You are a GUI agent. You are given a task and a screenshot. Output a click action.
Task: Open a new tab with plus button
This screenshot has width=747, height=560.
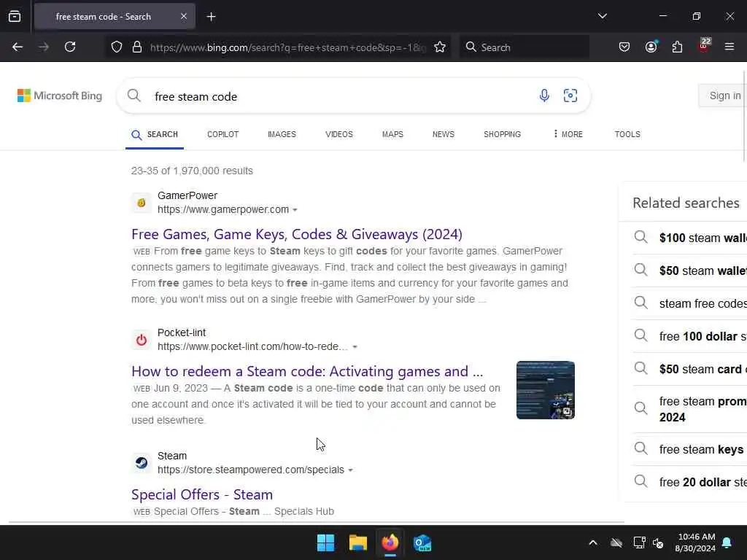(211, 17)
